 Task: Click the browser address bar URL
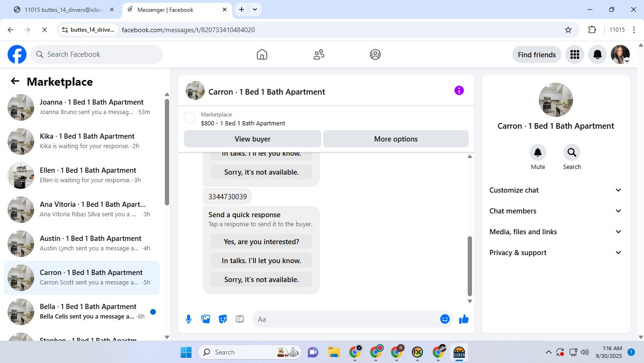(188, 30)
